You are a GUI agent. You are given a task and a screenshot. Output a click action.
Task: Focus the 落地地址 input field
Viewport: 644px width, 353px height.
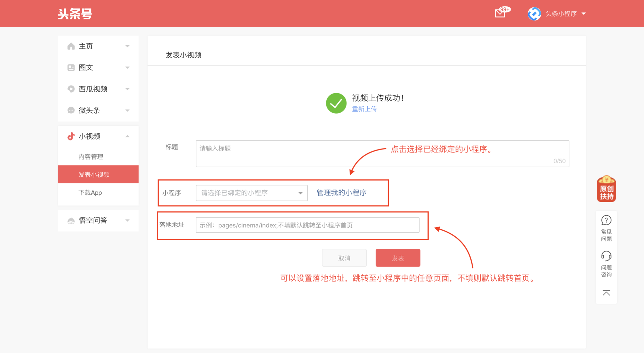pos(308,225)
